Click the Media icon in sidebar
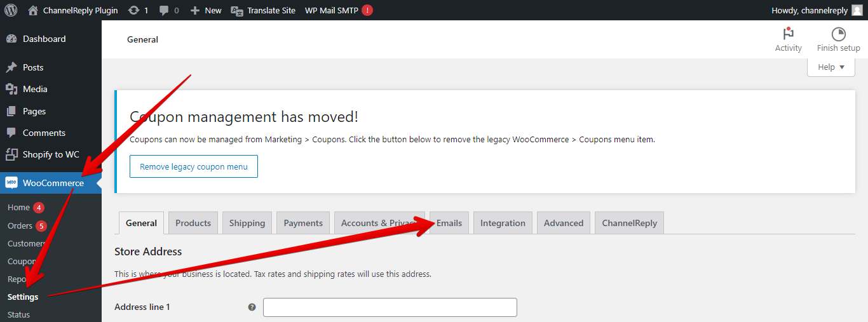 click(11, 89)
